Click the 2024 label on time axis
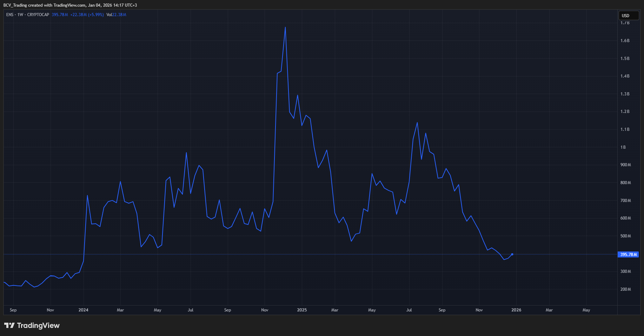The height and width of the screenshot is (336, 644). [84, 310]
